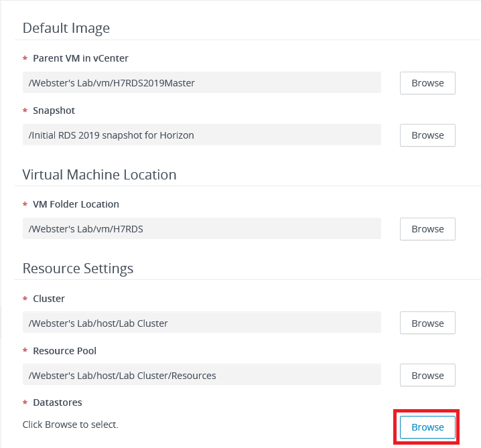Open Browse for VM Folder Location
The height and width of the screenshot is (448, 481).
(x=427, y=229)
